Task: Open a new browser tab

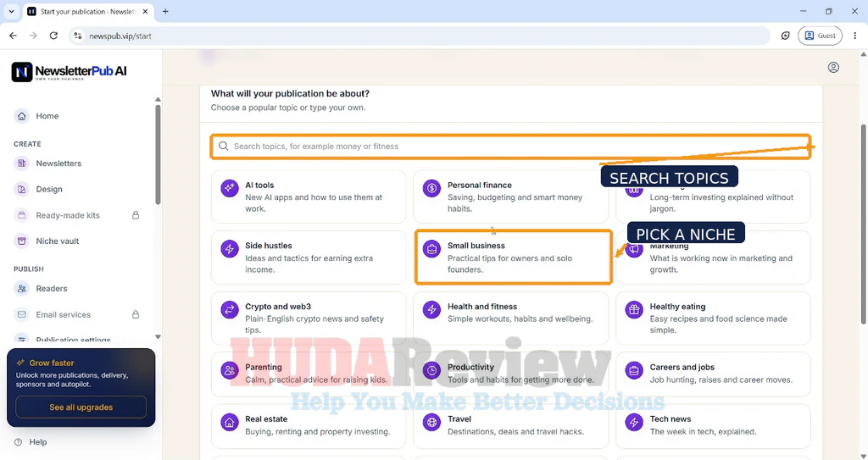Action: (165, 11)
